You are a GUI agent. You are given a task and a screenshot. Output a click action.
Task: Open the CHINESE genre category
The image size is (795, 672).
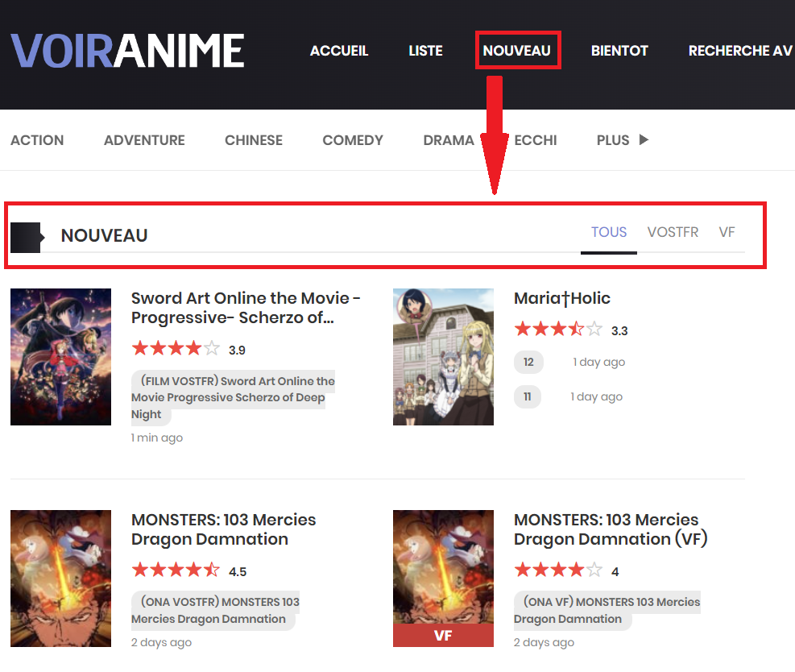coord(253,139)
